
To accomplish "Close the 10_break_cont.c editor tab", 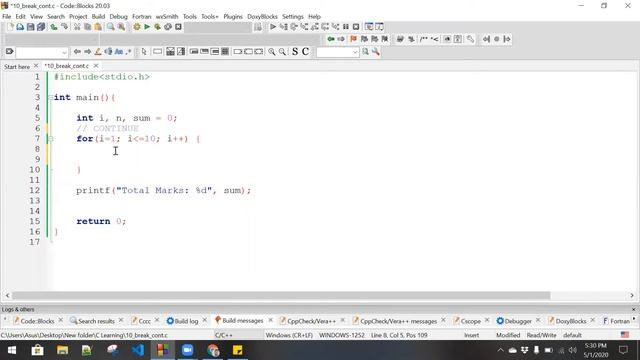I will coord(96,66).
